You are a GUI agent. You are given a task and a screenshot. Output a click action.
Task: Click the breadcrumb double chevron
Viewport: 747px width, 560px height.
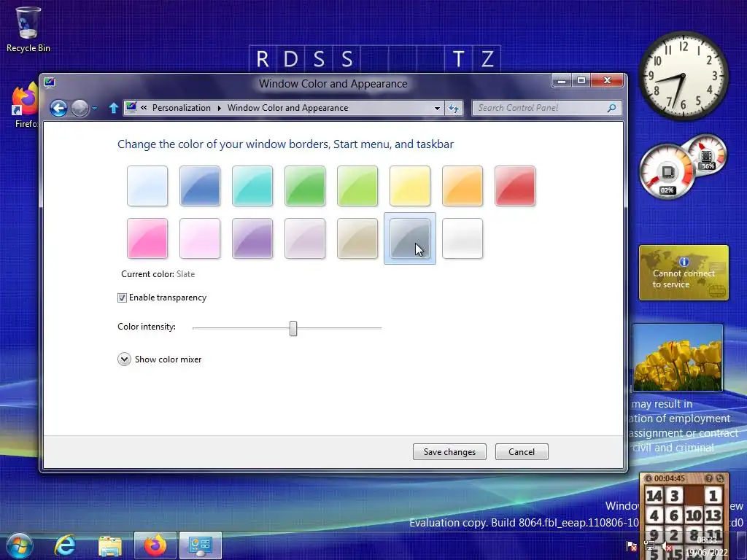pyautogui.click(x=144, y=108)
